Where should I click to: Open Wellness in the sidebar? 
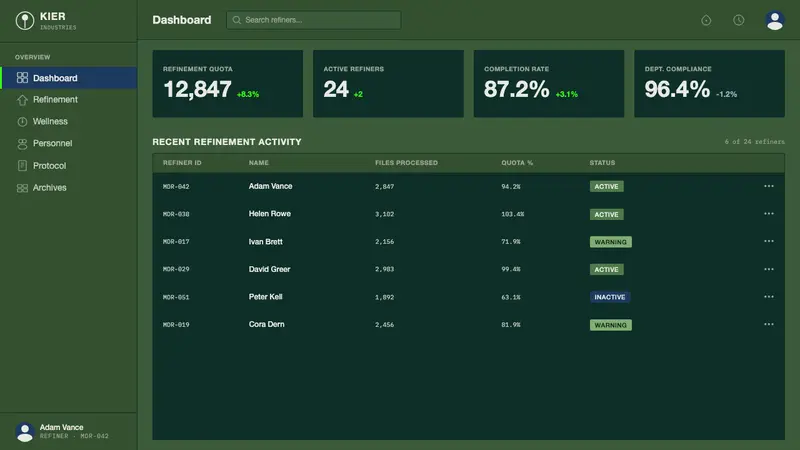pos(69,121)
